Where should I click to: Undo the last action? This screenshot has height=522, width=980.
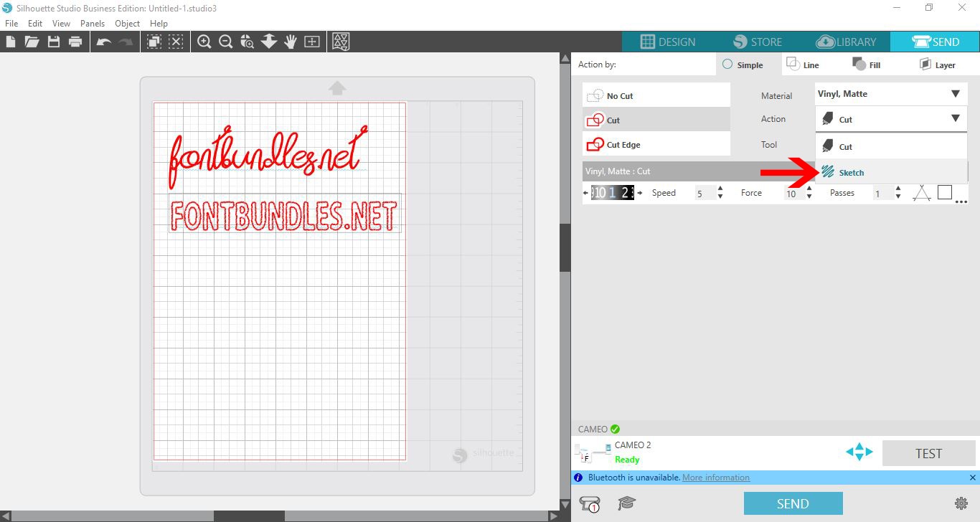pos(104,42)
